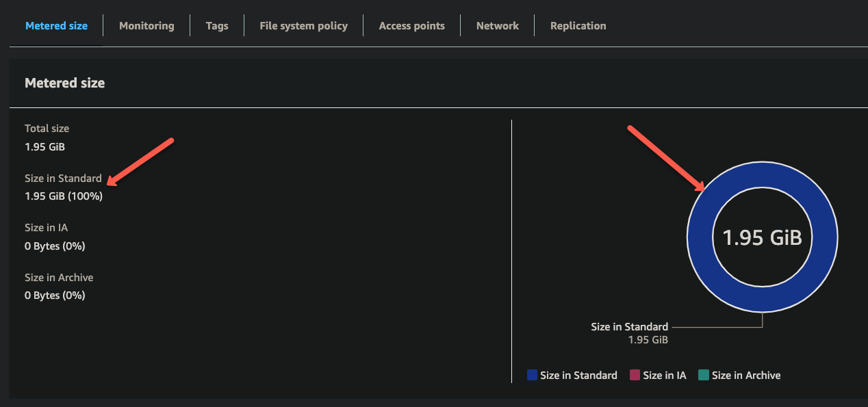Switch to the Replication tab
Screen dimensions: 868x407
coord(578,25)
